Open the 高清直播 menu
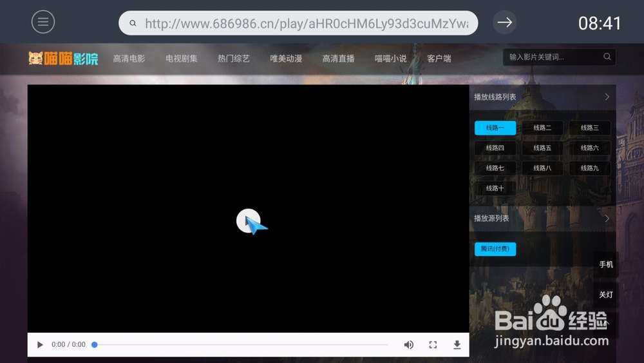This screenshot has height=363, width=644. [x=338, y=59]
